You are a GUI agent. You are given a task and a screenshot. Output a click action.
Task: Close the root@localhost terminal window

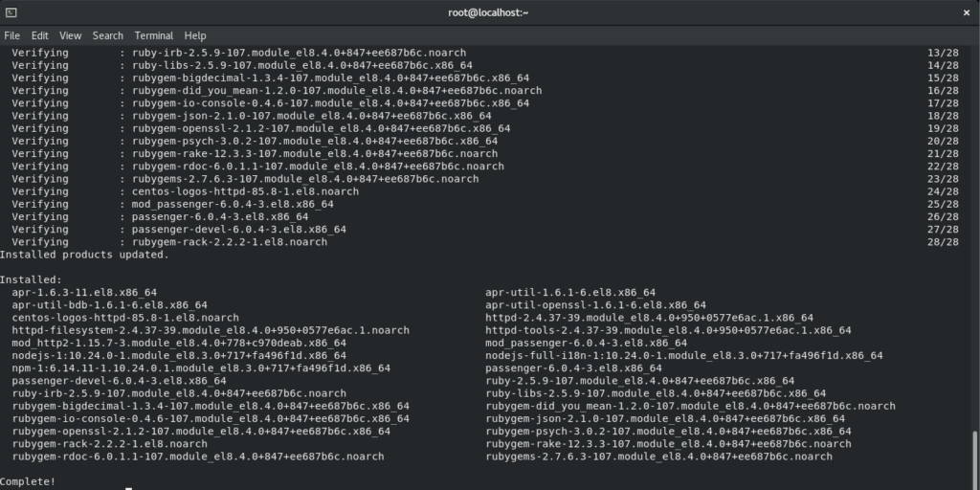[967, 11]
